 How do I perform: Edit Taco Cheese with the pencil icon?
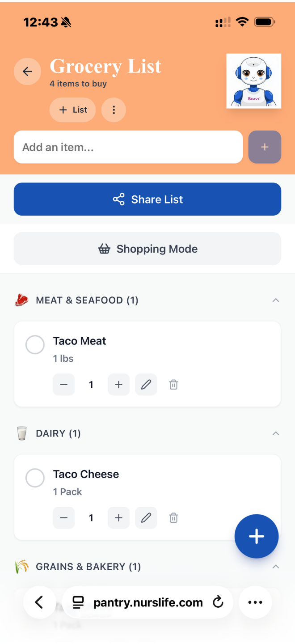point(146,517)
